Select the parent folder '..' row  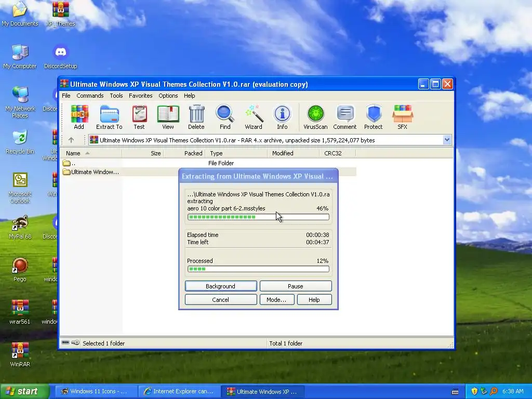(208, 163)
